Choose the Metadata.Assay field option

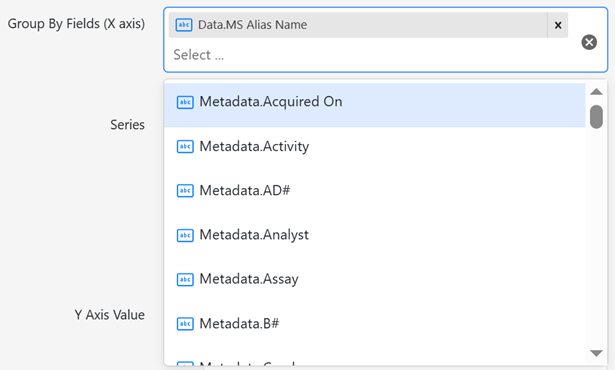click(375, 279)
